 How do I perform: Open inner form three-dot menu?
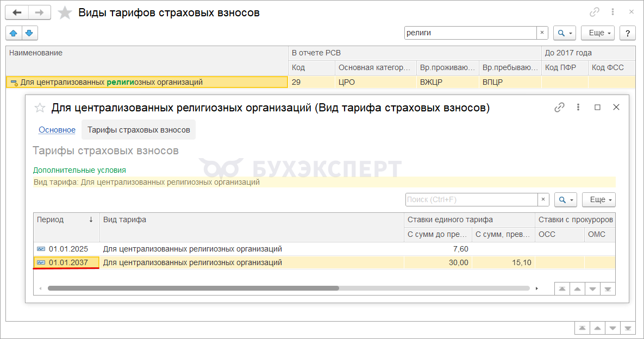[x=578, y=108]
